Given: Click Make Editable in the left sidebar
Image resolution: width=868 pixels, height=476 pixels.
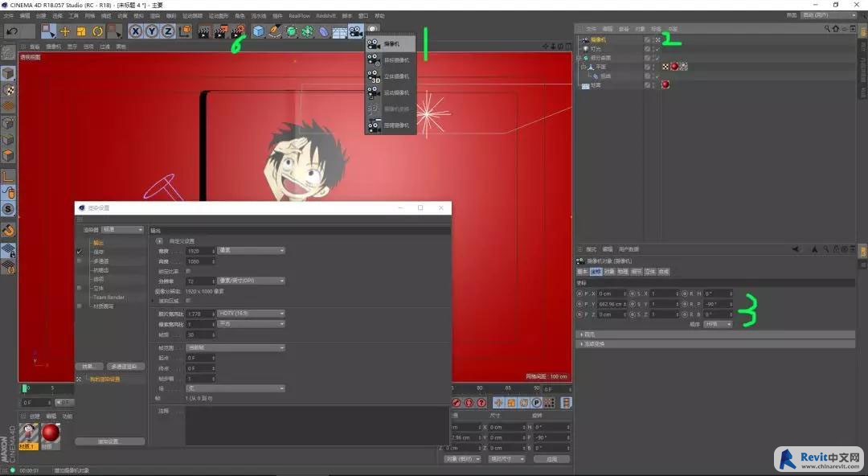Looking at the screenshot, I should [x=8, y=52].
